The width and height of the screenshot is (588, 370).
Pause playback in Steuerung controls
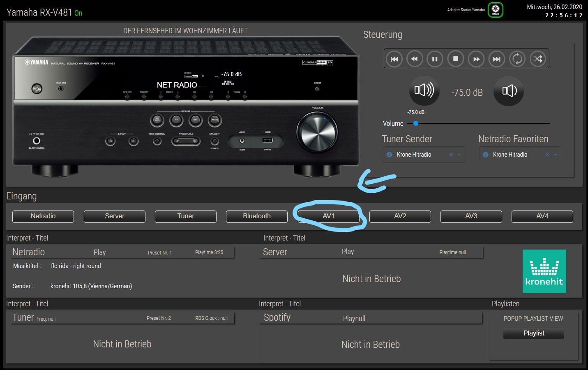(x=435, y=59)
